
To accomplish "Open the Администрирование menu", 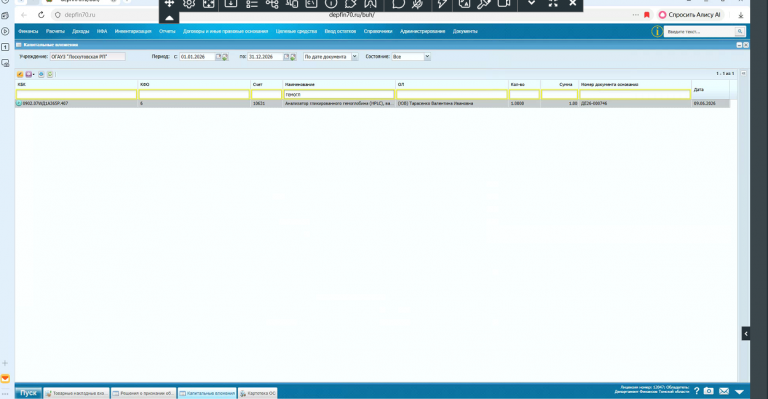I will pos(423,31).
